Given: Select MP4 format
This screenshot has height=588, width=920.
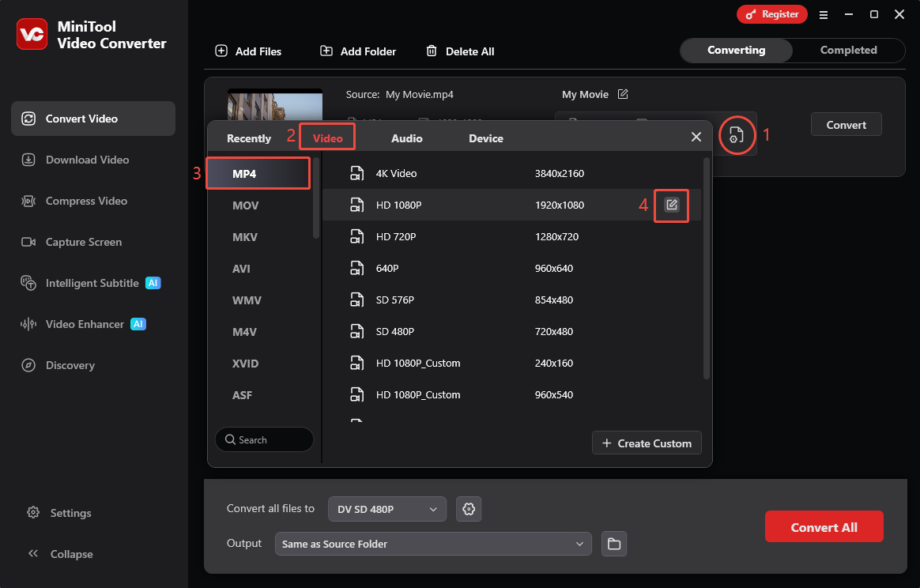Looking at the screenshot, I should pos(258,174).
